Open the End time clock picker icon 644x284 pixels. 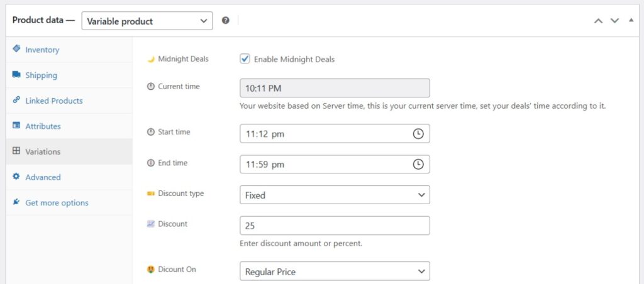(418, 165)
